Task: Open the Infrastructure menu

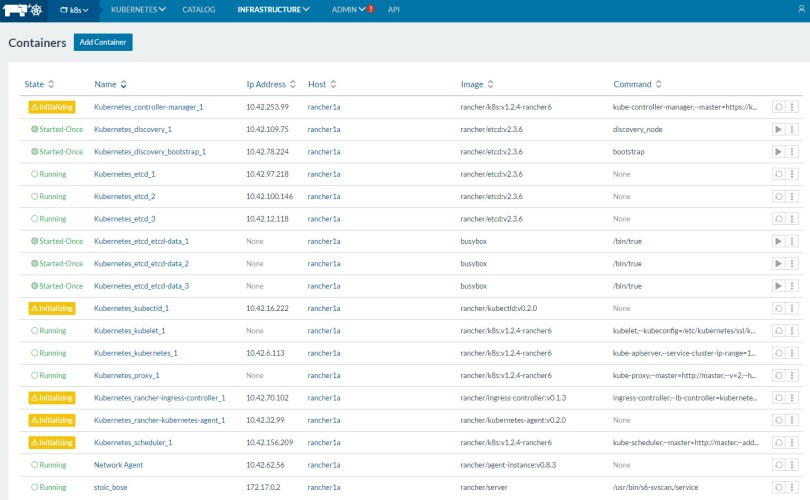Action: pos(273,9)
